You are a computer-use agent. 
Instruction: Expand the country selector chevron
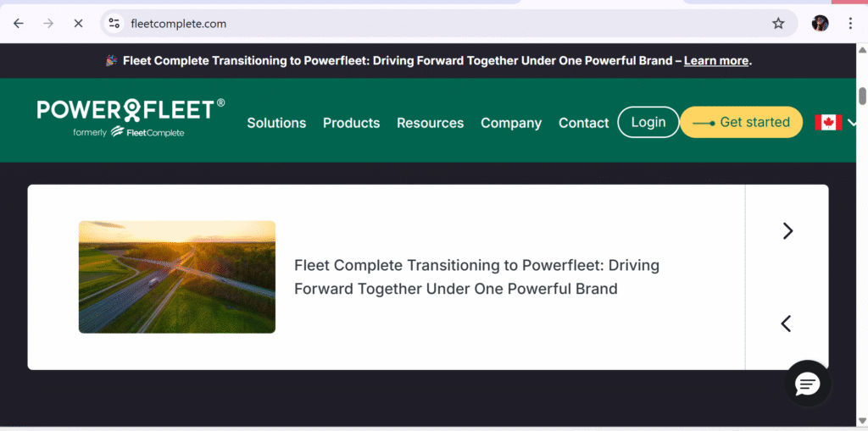click(851, 123)
